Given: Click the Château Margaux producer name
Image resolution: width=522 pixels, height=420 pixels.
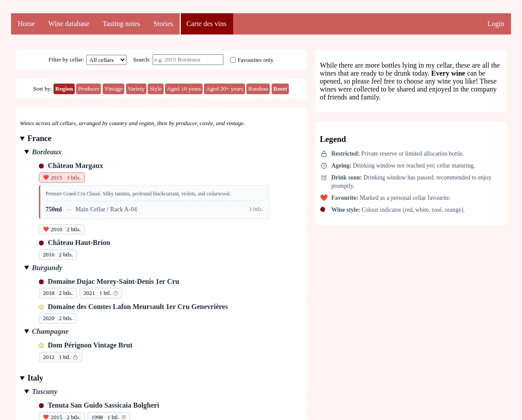Looking at the screenshot, I should 75,166.
